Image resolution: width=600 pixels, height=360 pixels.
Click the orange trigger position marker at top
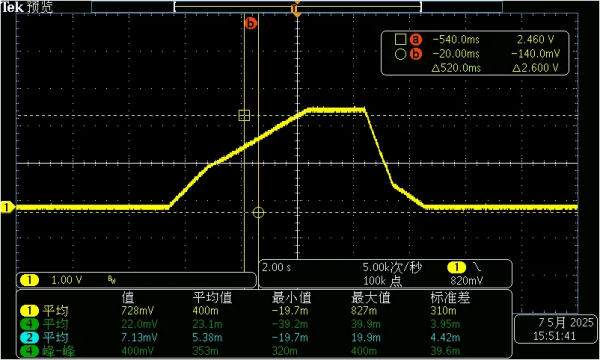pos(296,8)
